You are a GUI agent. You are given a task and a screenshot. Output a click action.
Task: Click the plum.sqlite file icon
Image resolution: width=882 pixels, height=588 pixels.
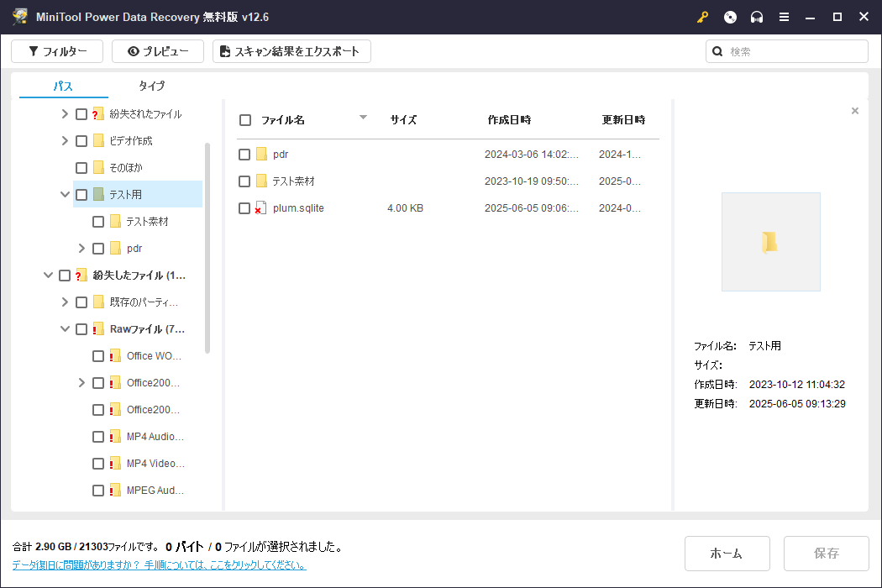260,208
